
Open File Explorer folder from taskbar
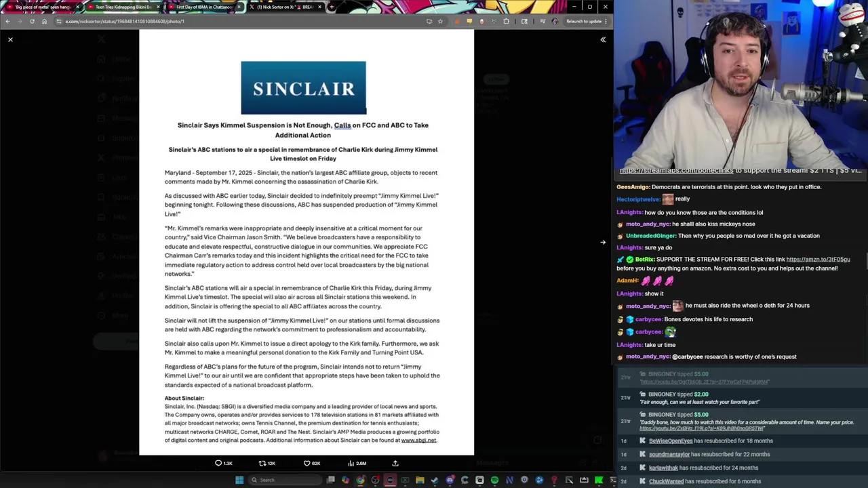[x=420, y=480]
